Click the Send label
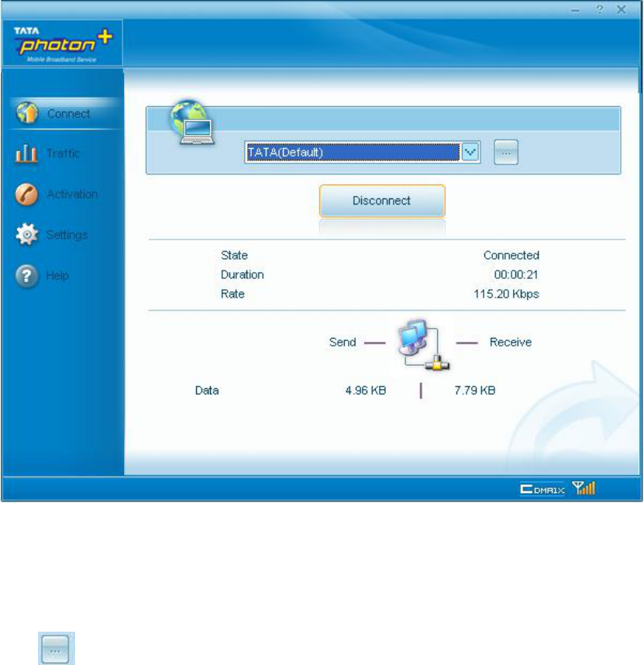This screenshot has height=665, width=644. 343,342
